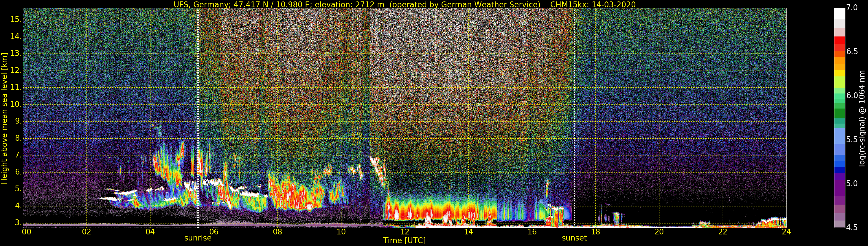Click the "24" time axis tick label
Viewport: 868px width, 246px height.
[x=786, y=232]
